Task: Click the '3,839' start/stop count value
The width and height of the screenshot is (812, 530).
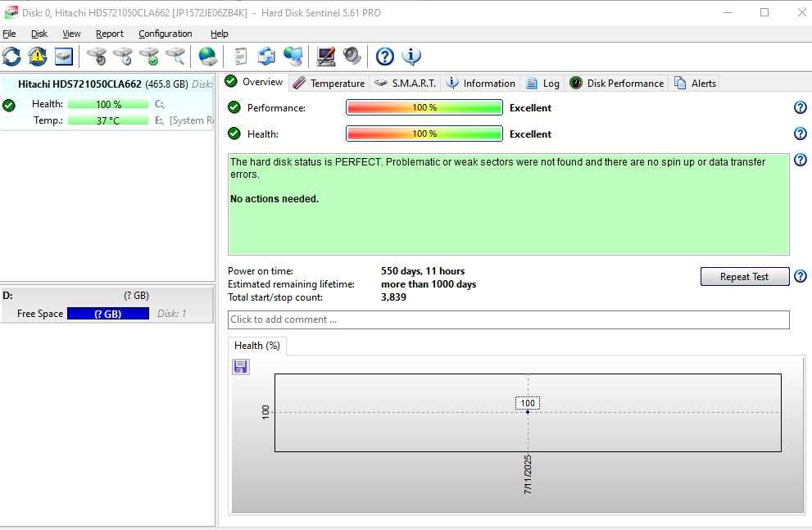Action: 393,297
